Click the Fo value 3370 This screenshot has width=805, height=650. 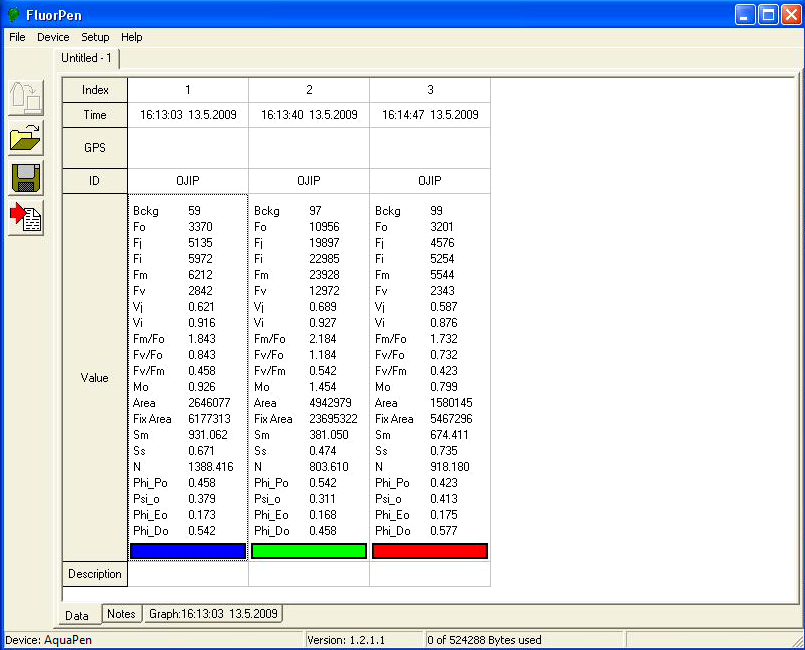200,227
